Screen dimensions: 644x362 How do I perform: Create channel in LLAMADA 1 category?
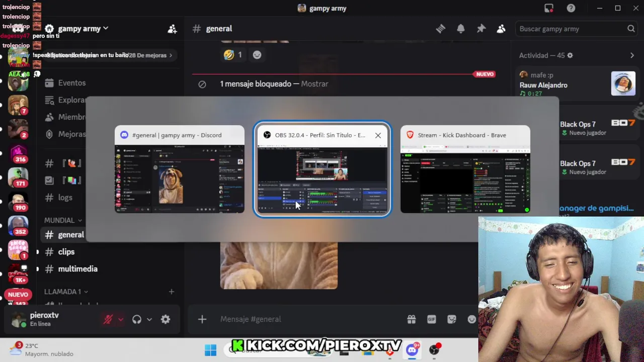[x=172, y=292]
